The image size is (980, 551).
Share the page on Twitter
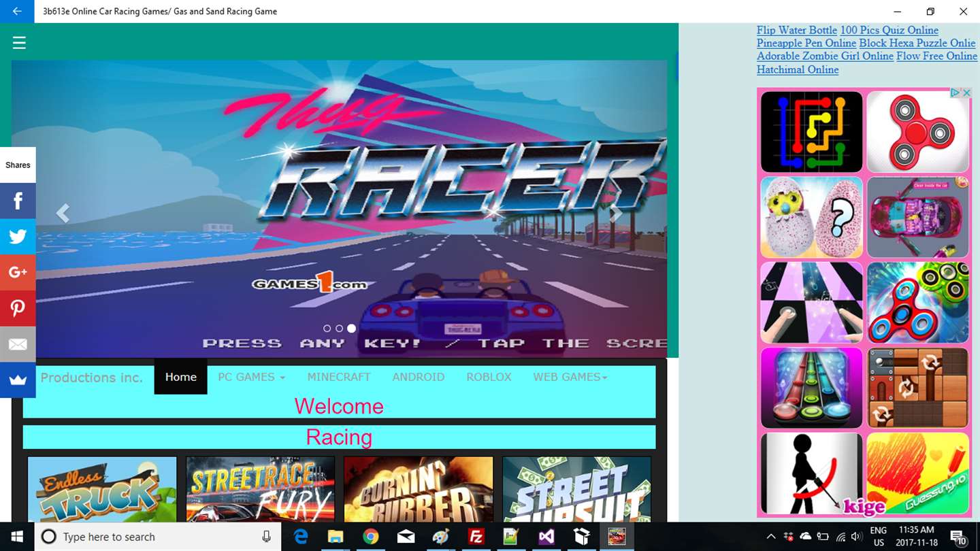(18, 237)
